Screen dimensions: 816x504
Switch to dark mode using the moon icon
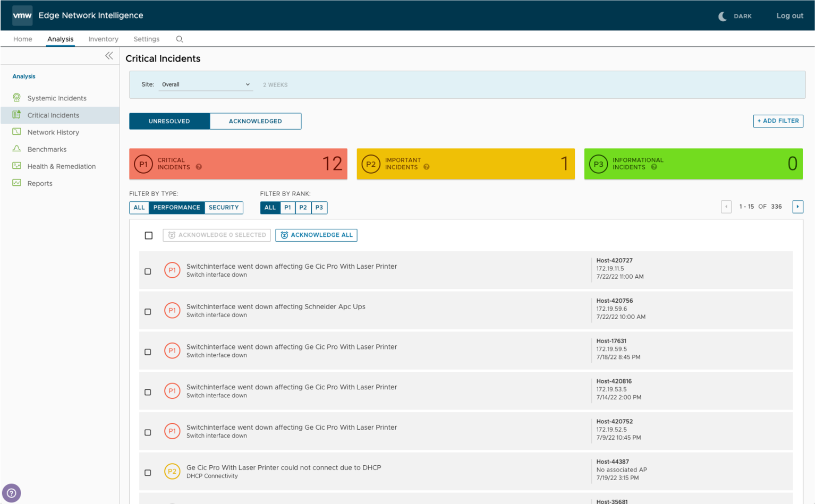tap(722, 16)
